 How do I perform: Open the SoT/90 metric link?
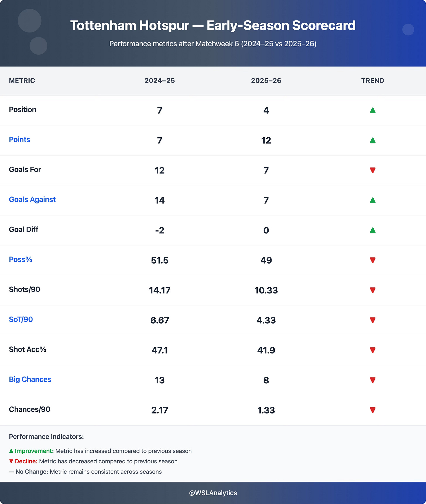[21, 319]
